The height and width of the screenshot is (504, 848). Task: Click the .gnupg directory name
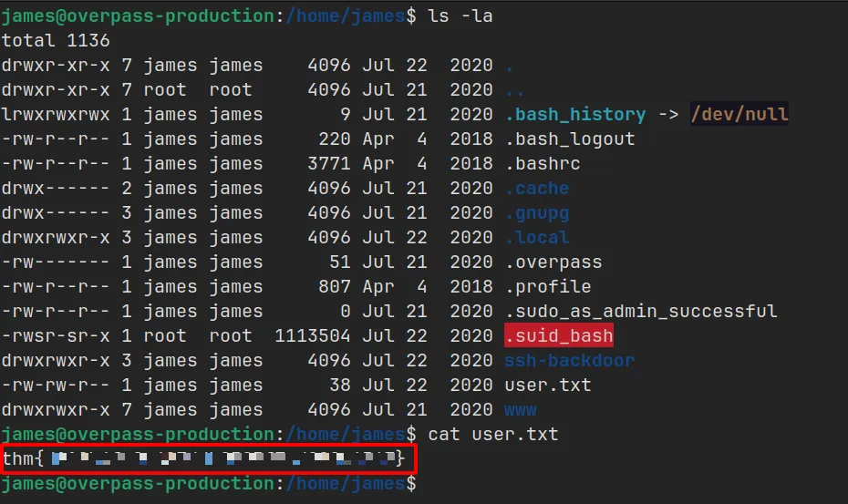point(536,212)
